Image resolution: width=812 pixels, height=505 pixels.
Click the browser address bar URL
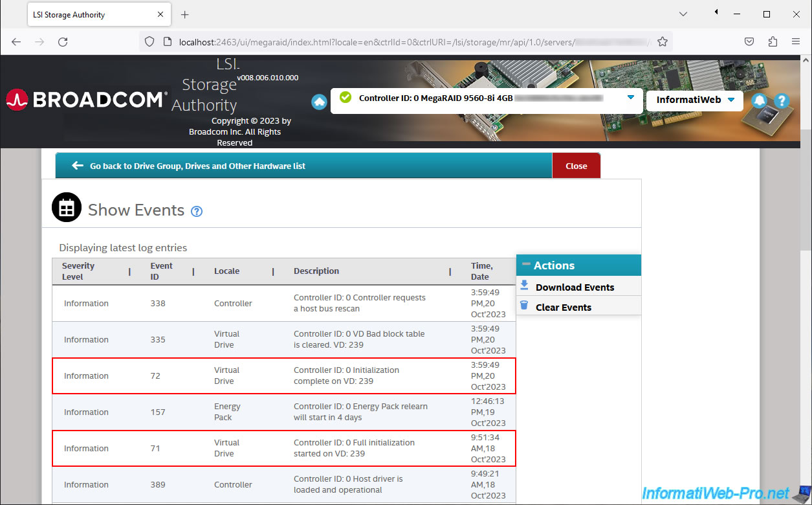414,41
